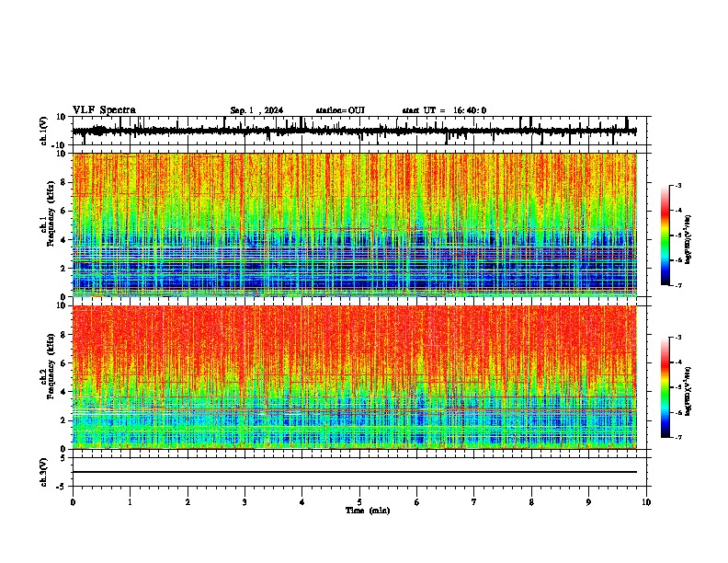Click the "4" tick on the time axis
Viewport: 728px width, 563px height.
pos(301,502)
